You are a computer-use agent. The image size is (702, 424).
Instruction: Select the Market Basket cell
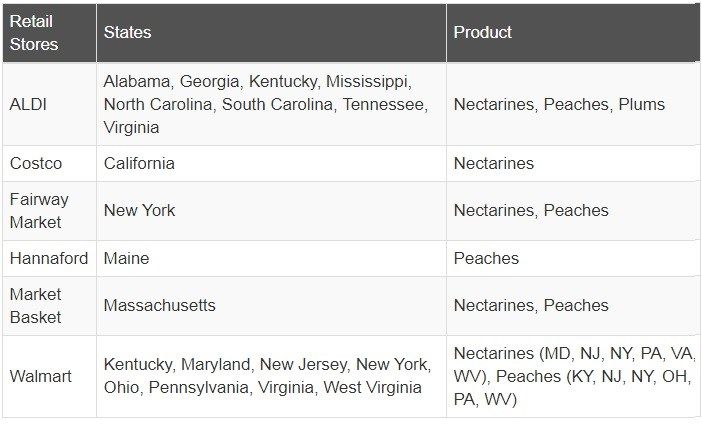click(x=36, y=306)
